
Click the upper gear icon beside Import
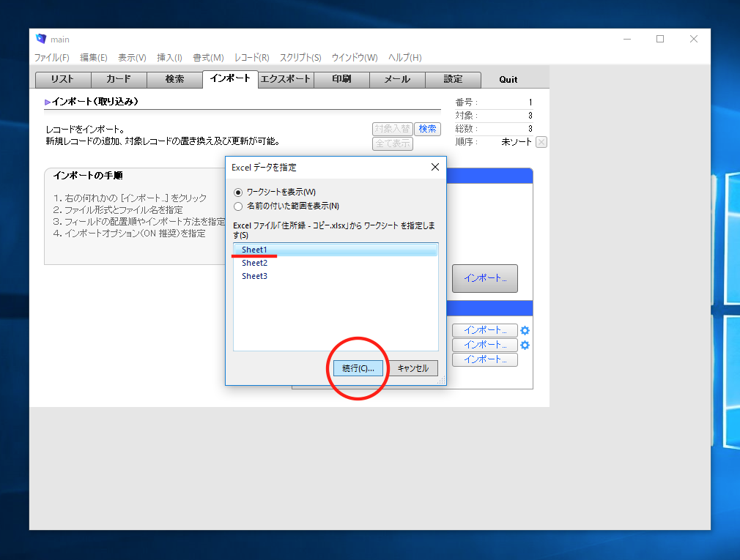click(x=525, y=330)
